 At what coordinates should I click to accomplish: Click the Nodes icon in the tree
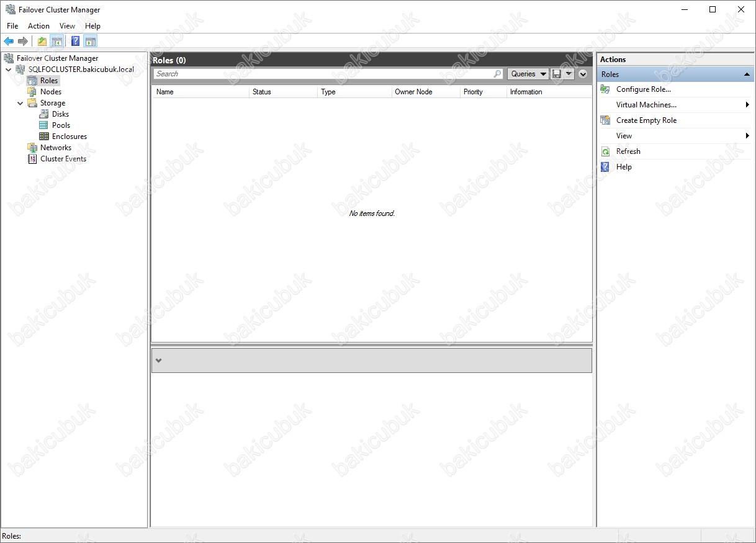coord(32,92)
